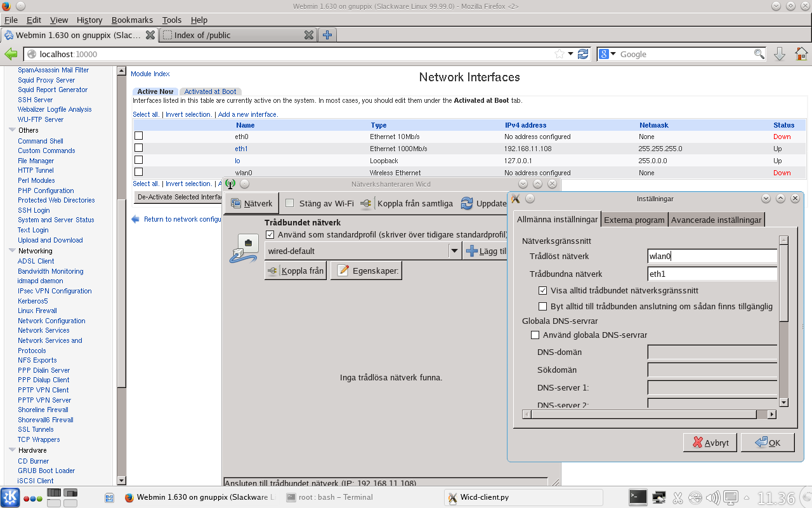Viewport: 812px width, 508px height.
Task: Click the volume speaker tray icon
Action: [713, 497]
